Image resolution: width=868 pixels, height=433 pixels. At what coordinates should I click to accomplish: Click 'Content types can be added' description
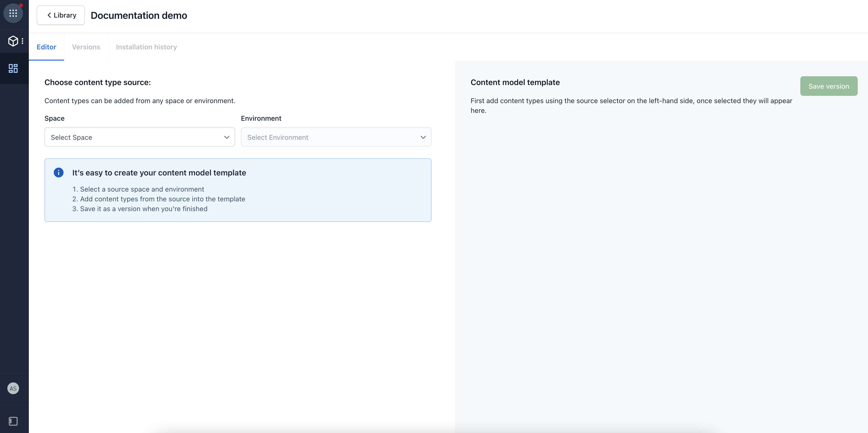click(x=140, y=101)
